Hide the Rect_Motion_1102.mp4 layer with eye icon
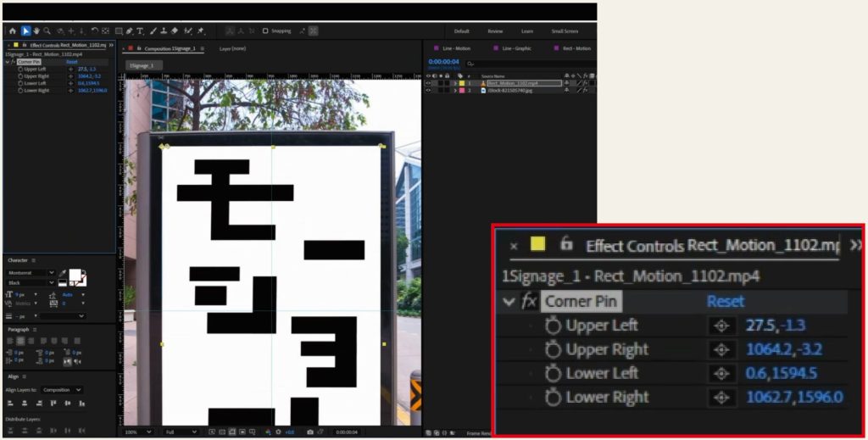Image resolution: width=868 pixels, height=440 pixels. pos(428,83)
